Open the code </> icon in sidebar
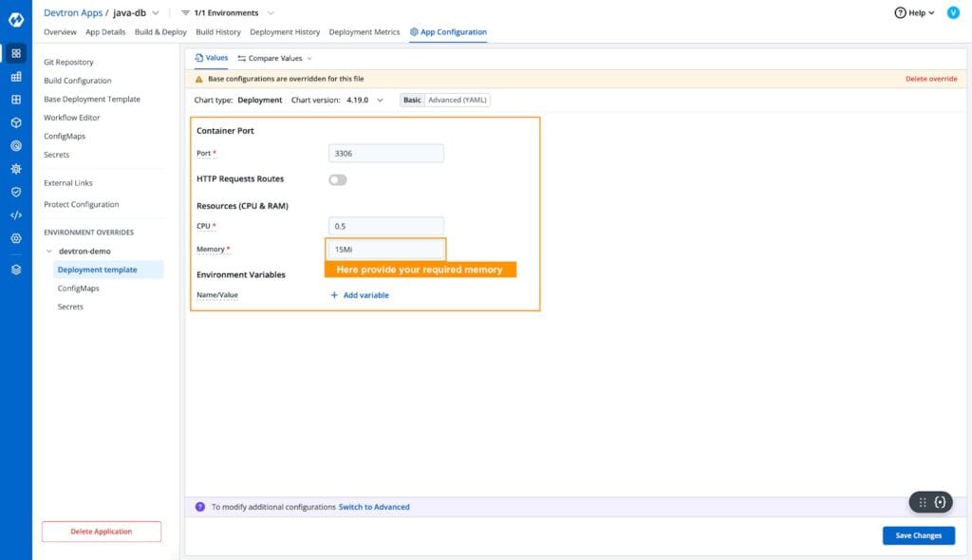Viewport: 972px width, 560px height. pos(14,214)
